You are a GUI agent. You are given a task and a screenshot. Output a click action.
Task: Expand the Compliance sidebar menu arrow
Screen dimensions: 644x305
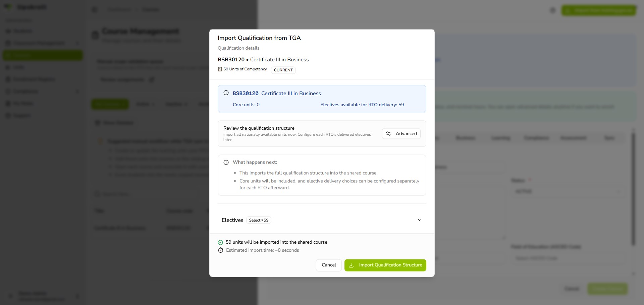(78, 91)
